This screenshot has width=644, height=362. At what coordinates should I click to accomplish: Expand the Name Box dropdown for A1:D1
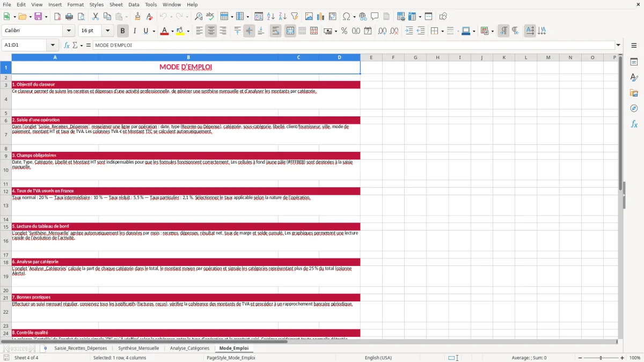(52, 46)
